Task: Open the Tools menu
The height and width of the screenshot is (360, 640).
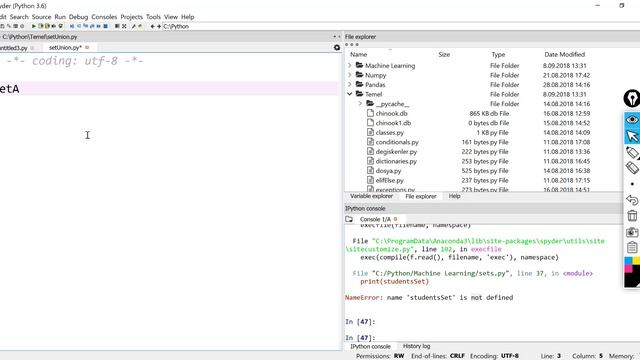Action: point(153,17)
